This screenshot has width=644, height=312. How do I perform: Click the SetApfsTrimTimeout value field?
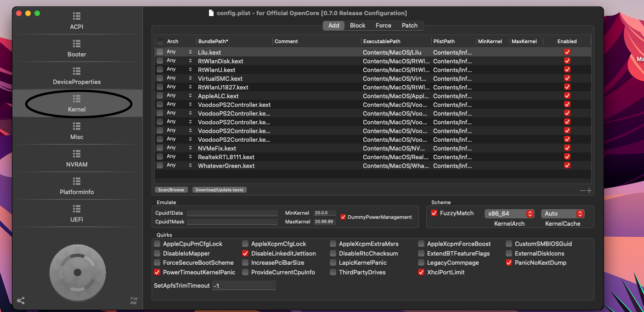[244, 285]
